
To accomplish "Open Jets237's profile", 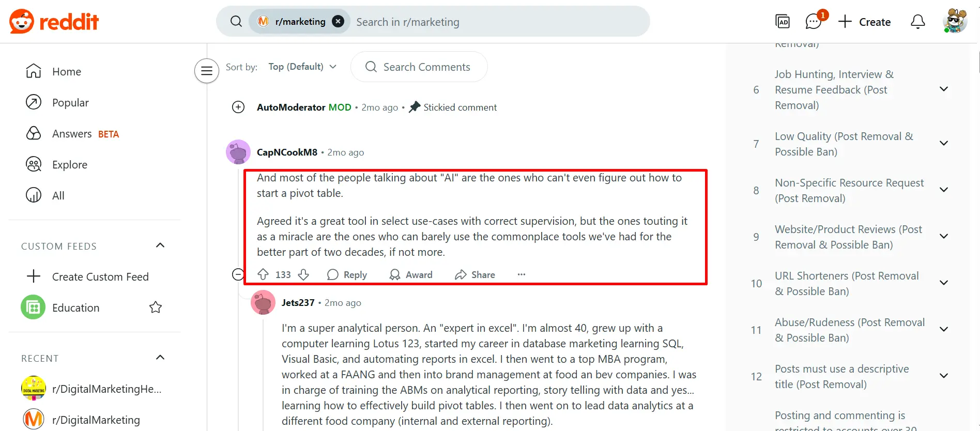I will (298, 302).
